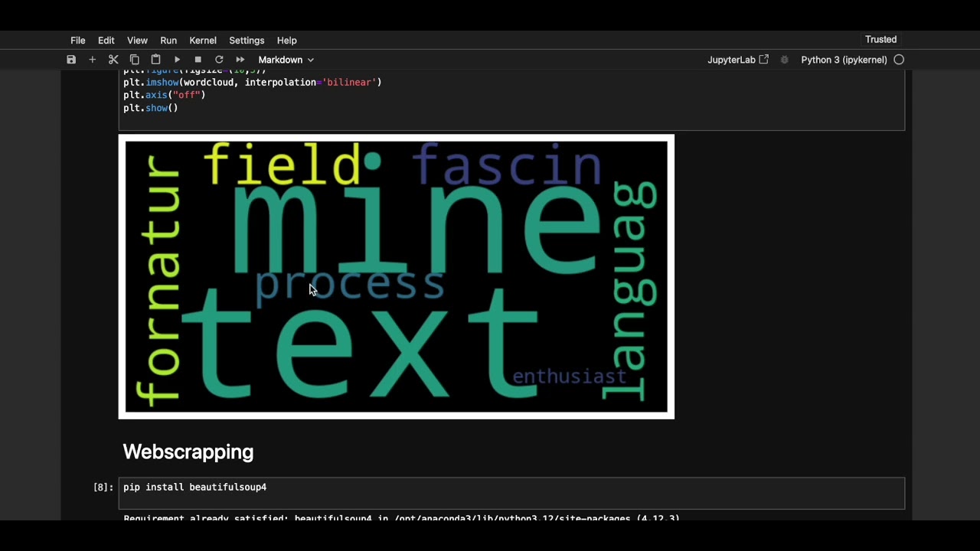Switch kernel via Python 3 (ipykernel) button
This screenshot has width=980, height=551.
point(844,60)
